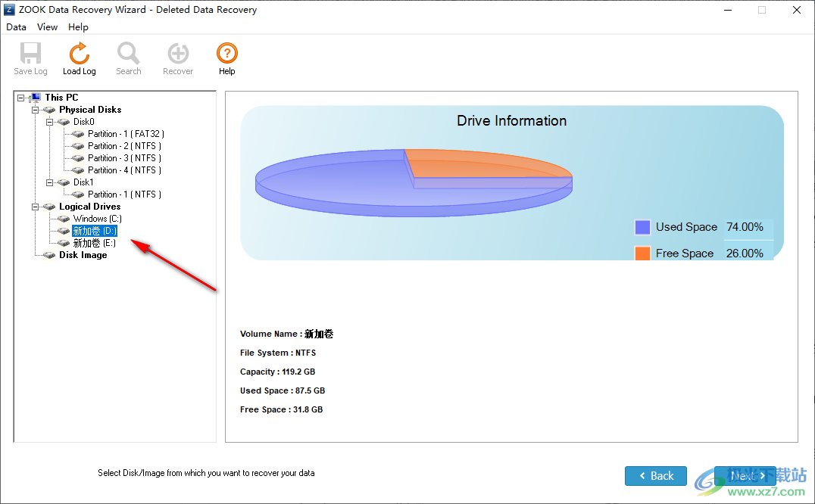Open the Data menu

click(16, 26)
